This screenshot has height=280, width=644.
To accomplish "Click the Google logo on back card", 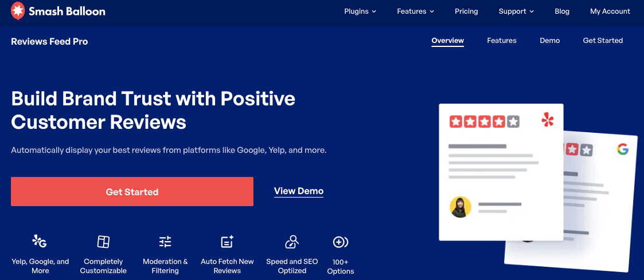I will pyautogui.click(x=622, y=149).
